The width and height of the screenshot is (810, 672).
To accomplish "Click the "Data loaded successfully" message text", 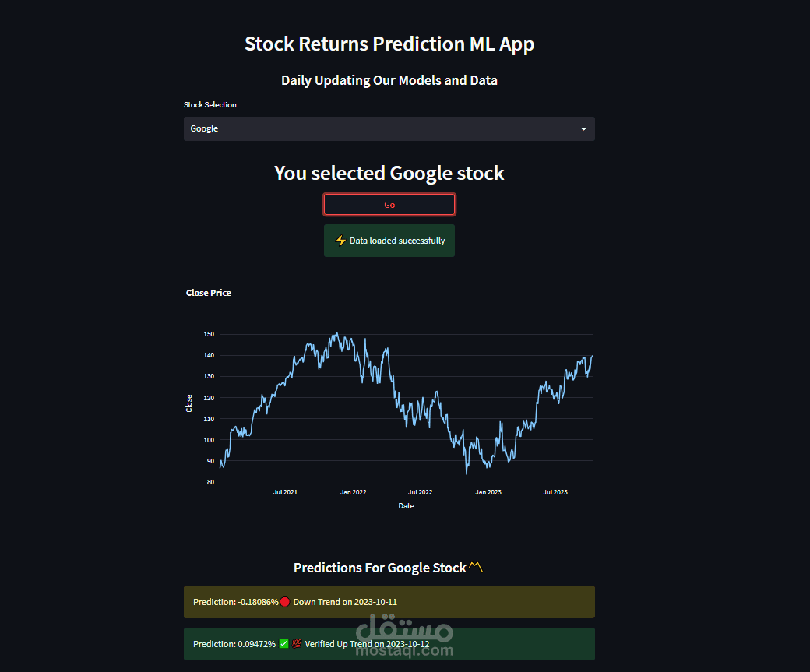I will point(397,241).
